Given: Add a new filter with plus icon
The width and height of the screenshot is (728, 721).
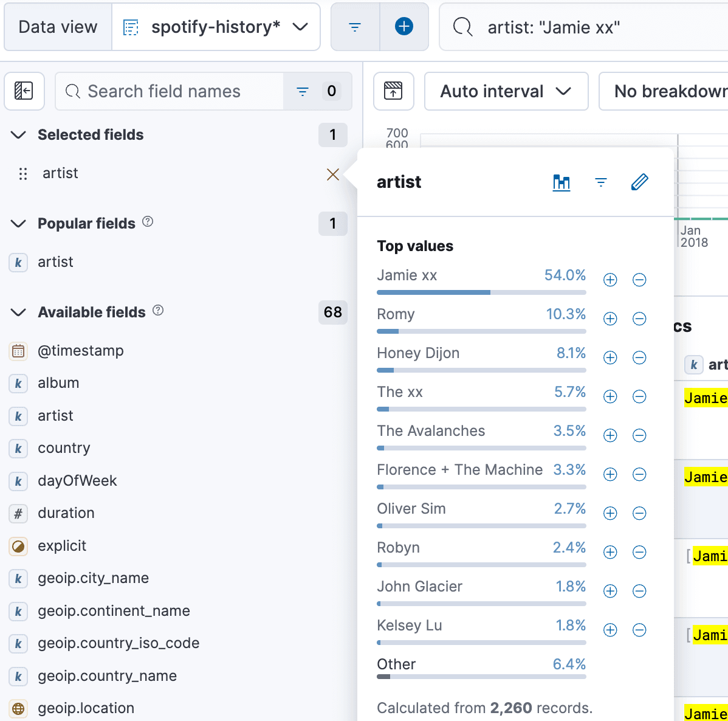Looking at the screenshot, I should [x=404, y=27].
